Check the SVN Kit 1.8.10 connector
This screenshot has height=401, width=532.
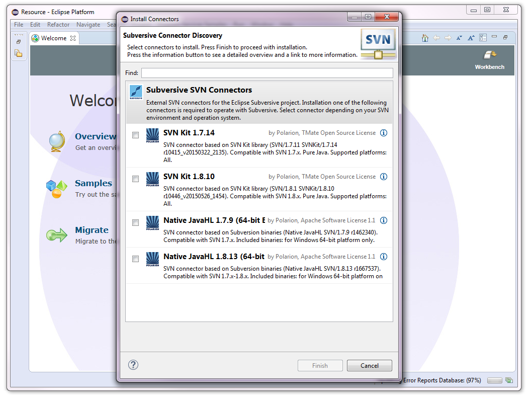(x=135, y=179)
